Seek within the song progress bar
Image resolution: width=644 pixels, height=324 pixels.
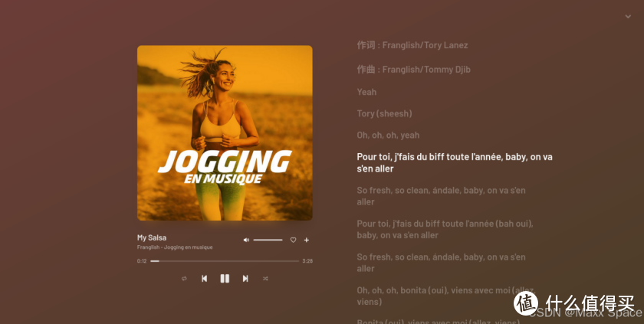click(x=225, y=261)
